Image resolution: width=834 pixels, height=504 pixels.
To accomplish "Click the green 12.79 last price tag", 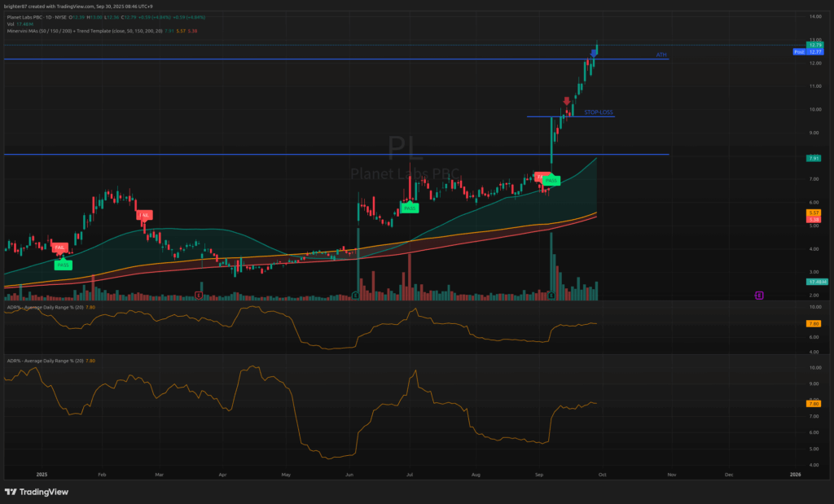I will pyautogui.click(x=814, y=46).
